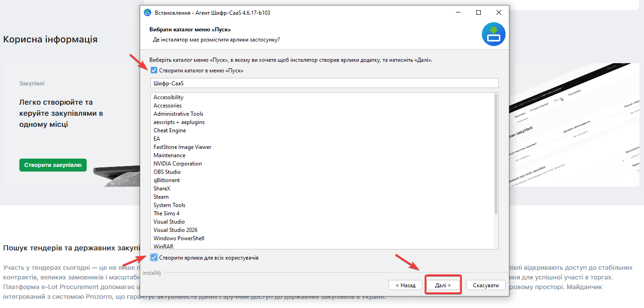Select 'OBS Studio' in the list
The image size is (644, 308).
coord(167,172)
